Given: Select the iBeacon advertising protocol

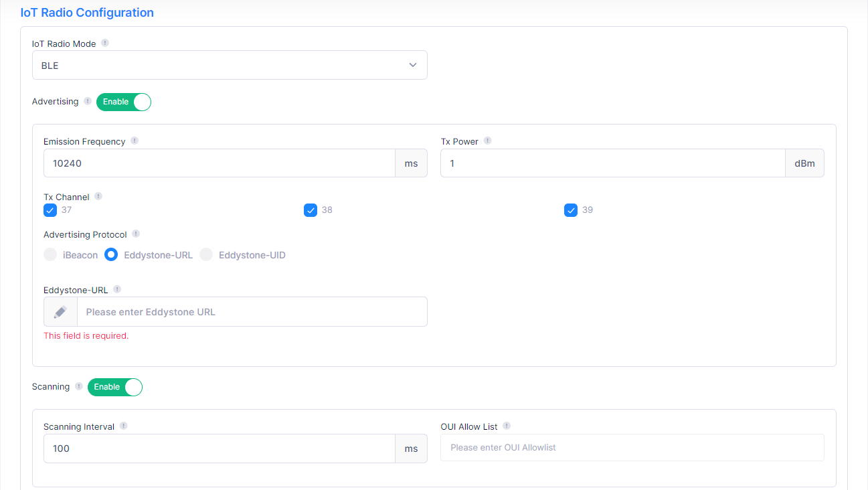Looking at the screenshot, I should point(50,255).
